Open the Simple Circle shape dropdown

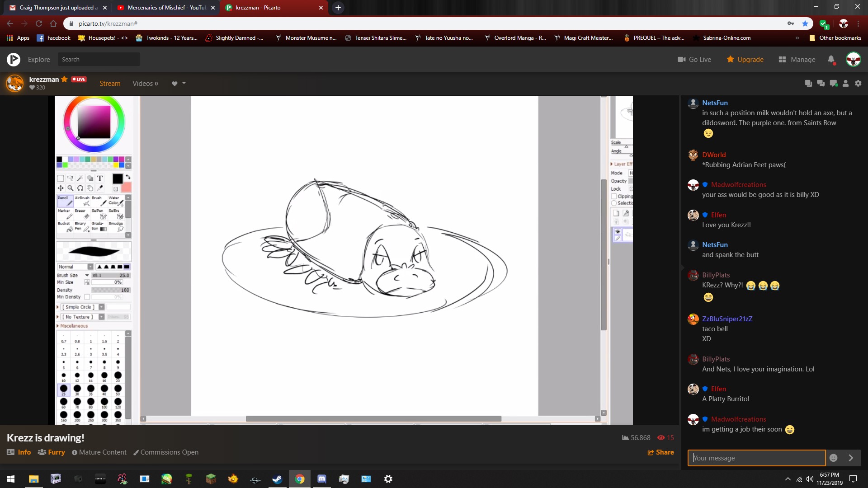pos(101,307)
